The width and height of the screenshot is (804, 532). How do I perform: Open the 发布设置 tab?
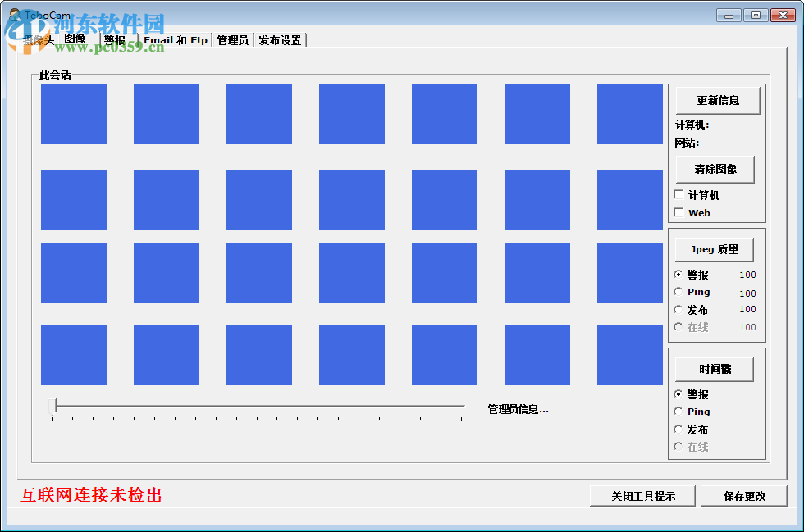pyautogui.click(x=279, y=39)
